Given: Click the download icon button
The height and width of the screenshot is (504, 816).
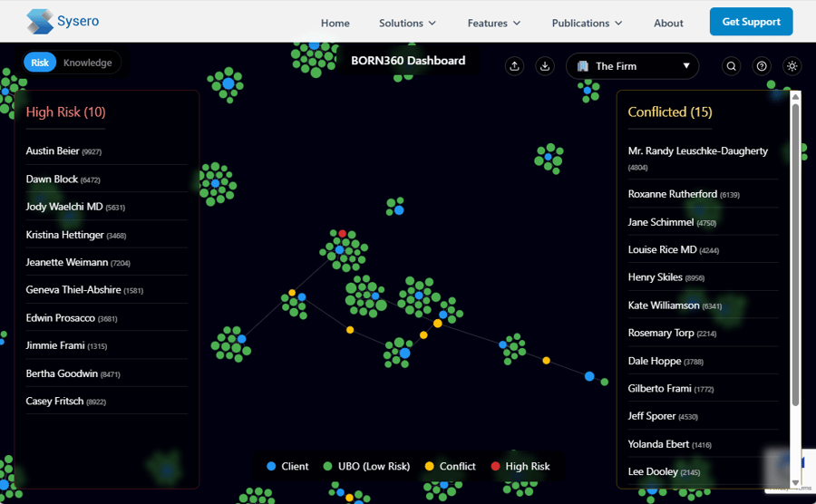Looking at the screenshot, I should coord(545,65).
